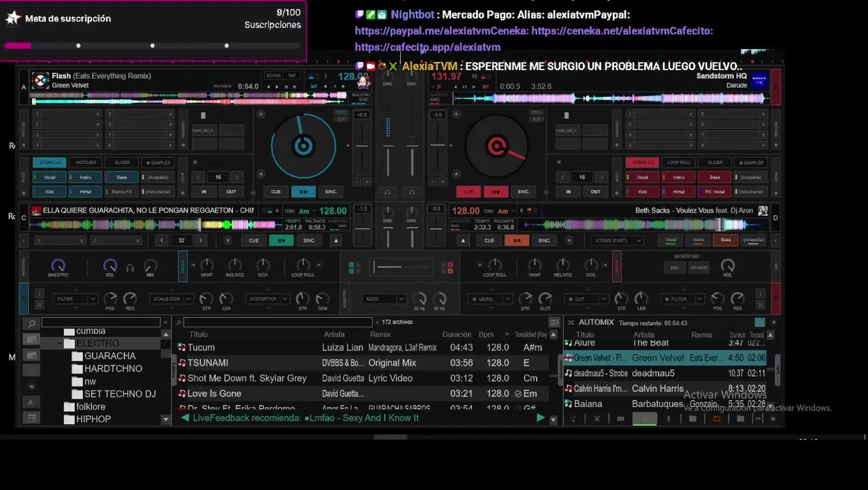The height and width of the screenshot is (490, 868).
Task: Click SINC button on deck B
Action: (524, 191)
